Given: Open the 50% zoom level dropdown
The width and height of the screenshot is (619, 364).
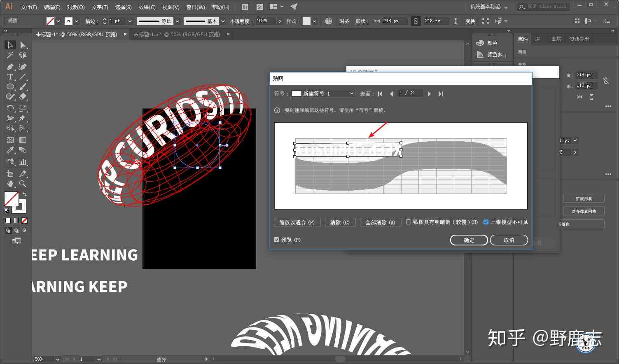Looking at the screenshot, I should tap(57, 359).
